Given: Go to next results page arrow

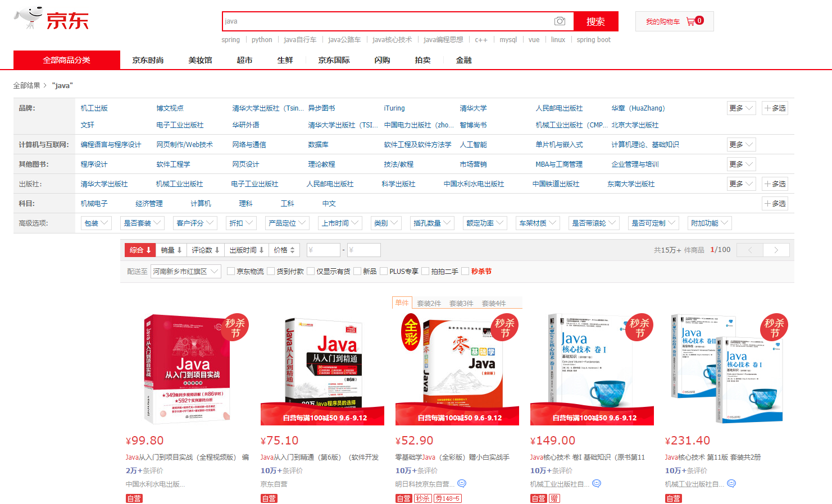Looking at the screenshot, I should [776, 250].
